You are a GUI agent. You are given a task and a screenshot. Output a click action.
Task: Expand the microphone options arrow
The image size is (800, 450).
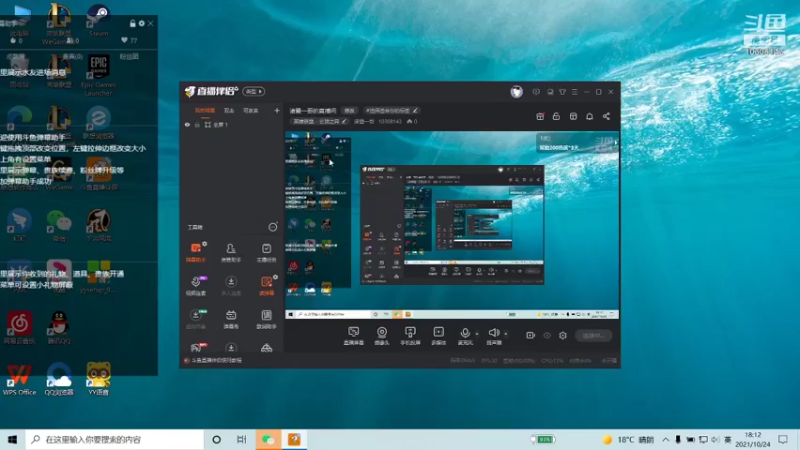click(x=477, y=334)
